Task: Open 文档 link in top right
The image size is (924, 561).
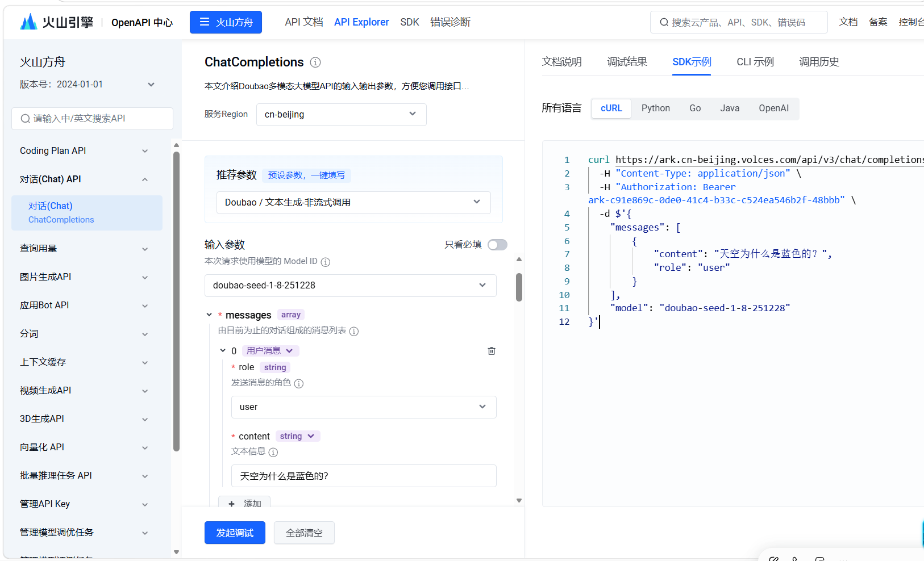Action: [x=848, y=22]
